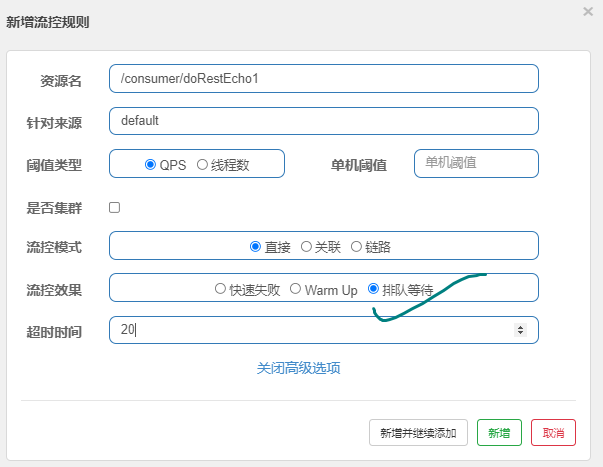Screen dimensions: 603x467
Task: Click the 流控效果 label
Action: tap(54, 290)
